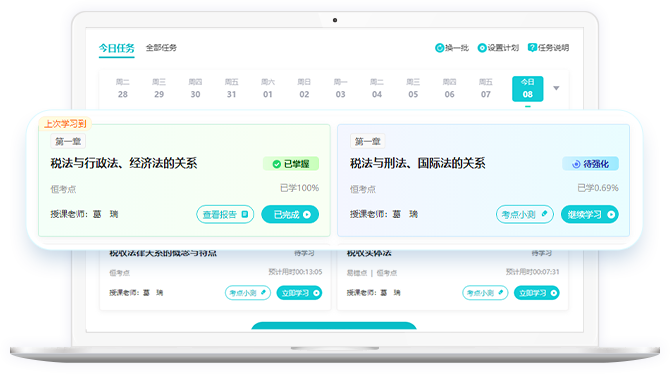Open the 税法与行政法、经济法的关系 title
This screenshot has width=670, height=374.
tap(124, 163)
